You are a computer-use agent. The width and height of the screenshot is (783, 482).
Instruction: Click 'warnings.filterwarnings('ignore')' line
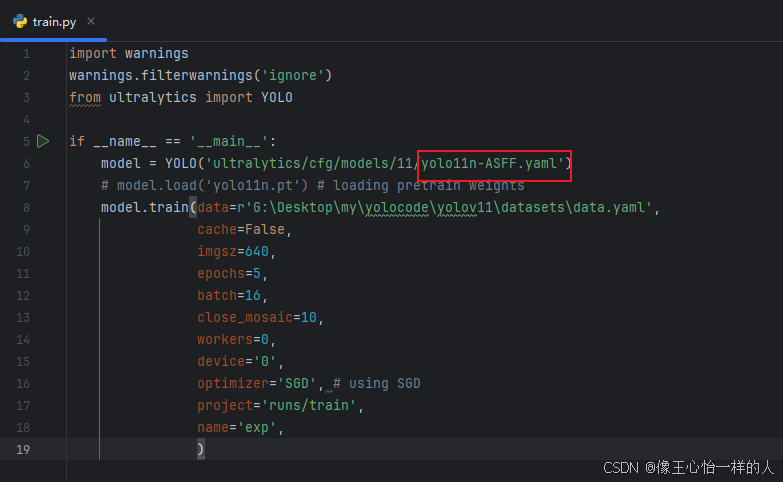(x=200, y=75)
